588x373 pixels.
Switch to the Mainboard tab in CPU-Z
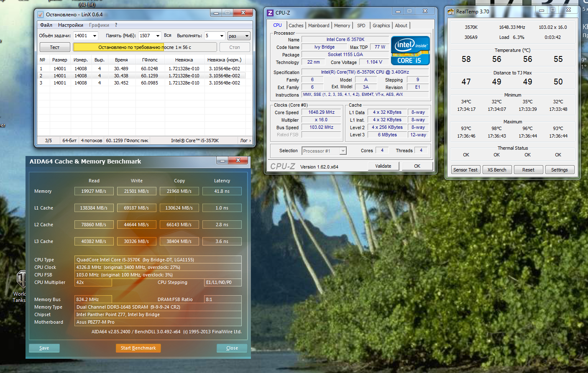[319, 26]
